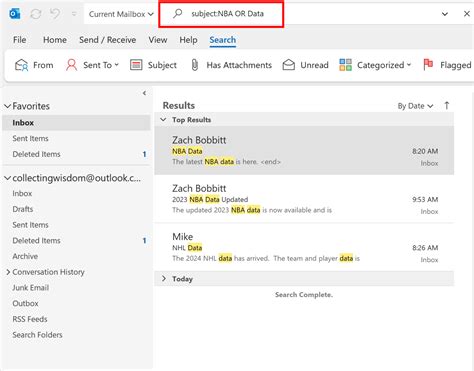
Task: Collapse the Top Results group
Action: coord(163,119)
